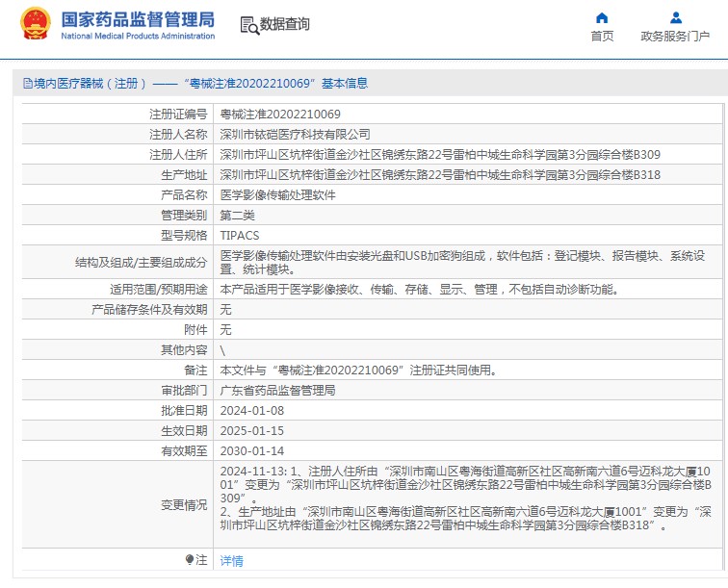Click the 型号规格 label
Image resolution: width=728 pixels, height=588 pixels.
point(184,236)
